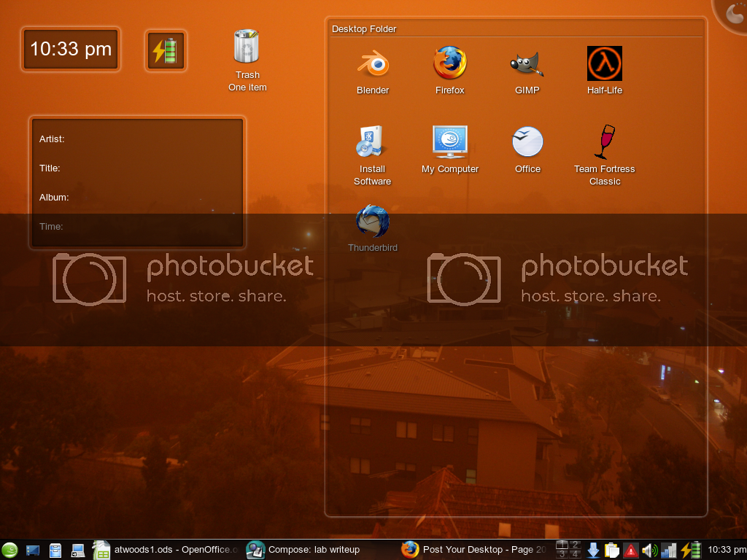Image resolution: width=747 pixels, height=560 pixels.
Task: Click the Desktop Folder title text
Action: (x=364, y=29)
